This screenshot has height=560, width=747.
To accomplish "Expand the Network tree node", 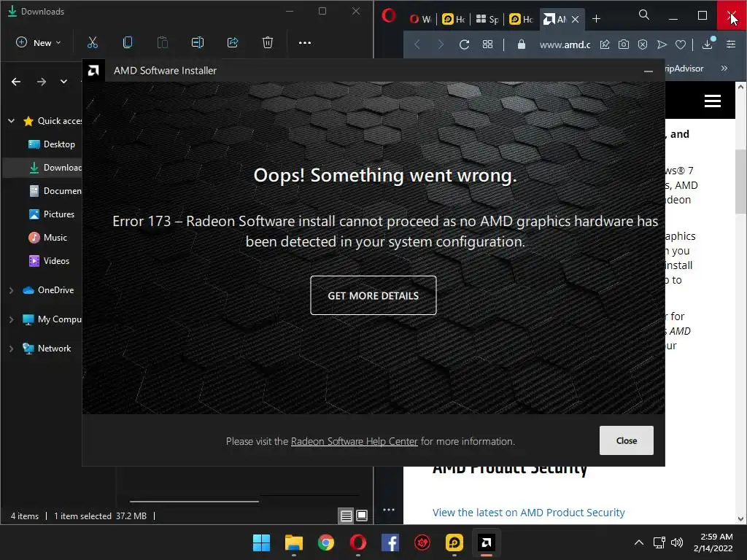I will (12, 349).
